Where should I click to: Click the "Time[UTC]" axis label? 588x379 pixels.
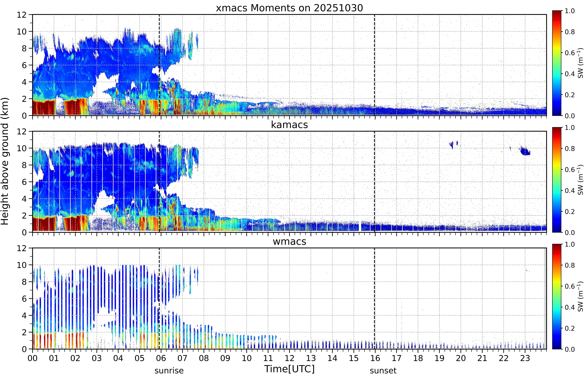[x=289, y=369]
